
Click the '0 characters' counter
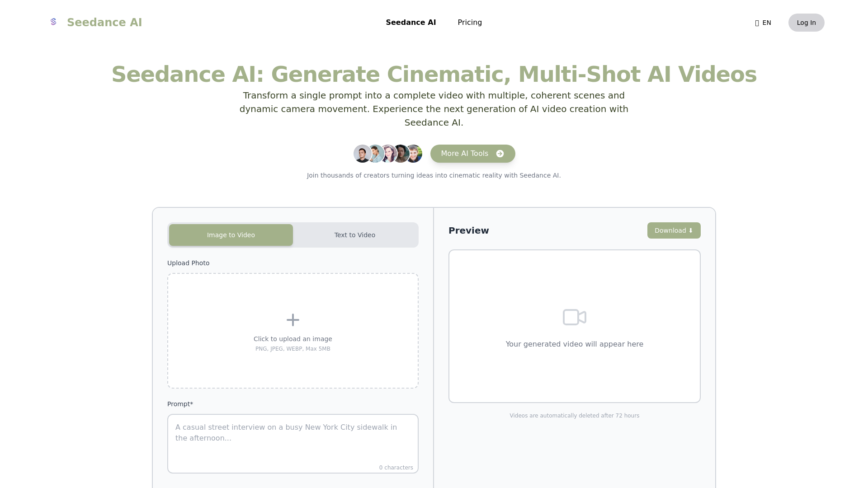pyautogui.click(x=396, y=468)
